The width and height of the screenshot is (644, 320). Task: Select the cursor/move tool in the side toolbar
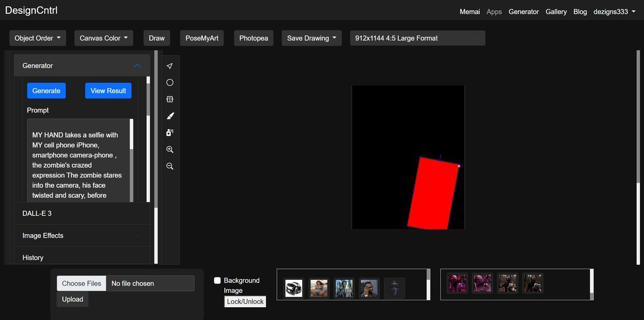coord(170,65)
